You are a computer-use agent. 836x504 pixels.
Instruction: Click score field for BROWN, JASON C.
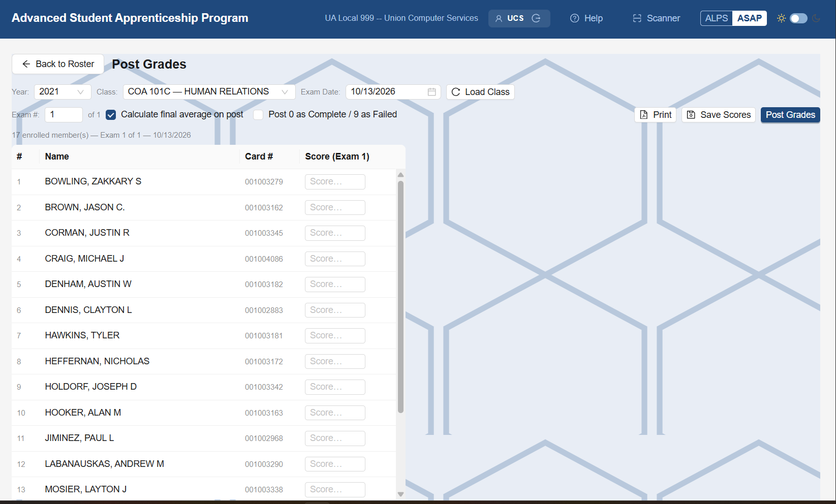[x=335, y=208]
